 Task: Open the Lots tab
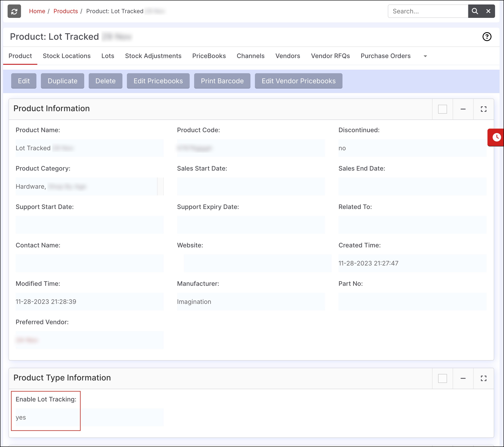(x=108, y=56)
